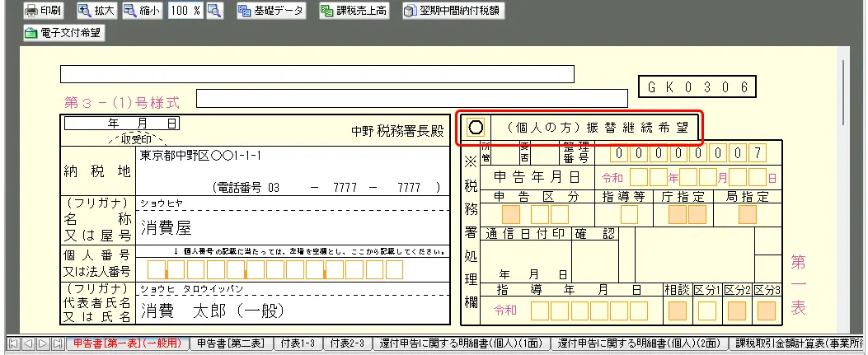Open 翌期中間納付税額 from the toolbar
This screenshot has width=868, height=355.
[453, 12]
